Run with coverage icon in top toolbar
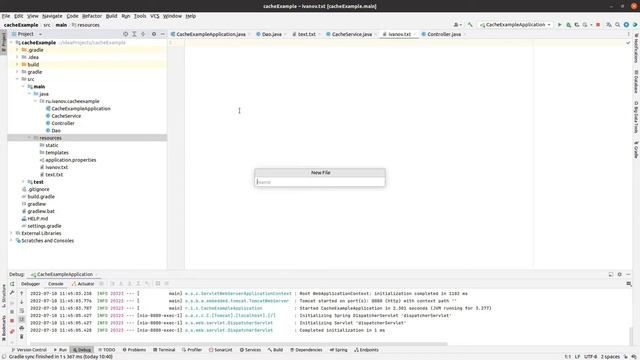Screen dimensions: 640x360 577,25
